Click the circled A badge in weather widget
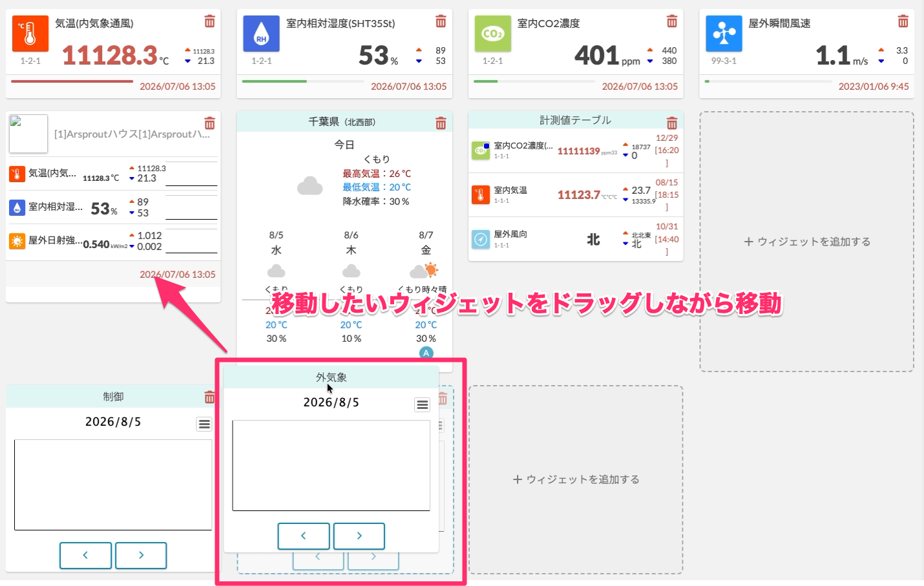This screenshot has width=924, height=586. point(426,353)
